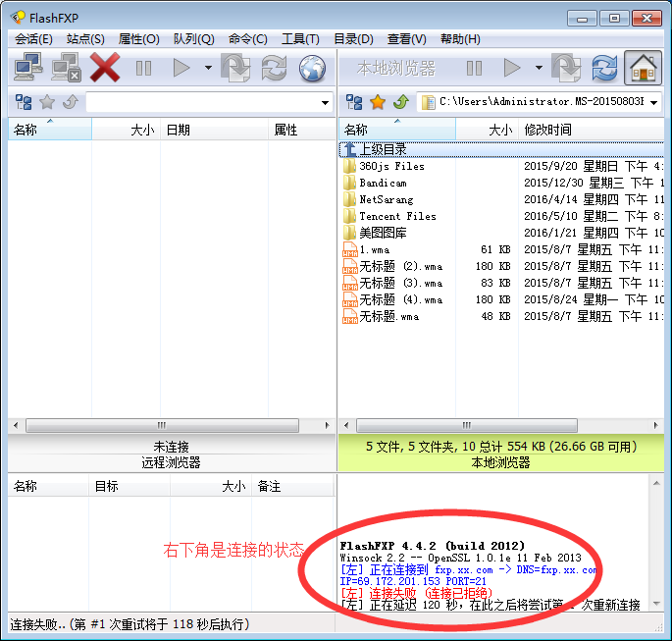Click the remote Connect computers icon
Viewport: 672px width, 641px height.
click(x=27, y=68)
